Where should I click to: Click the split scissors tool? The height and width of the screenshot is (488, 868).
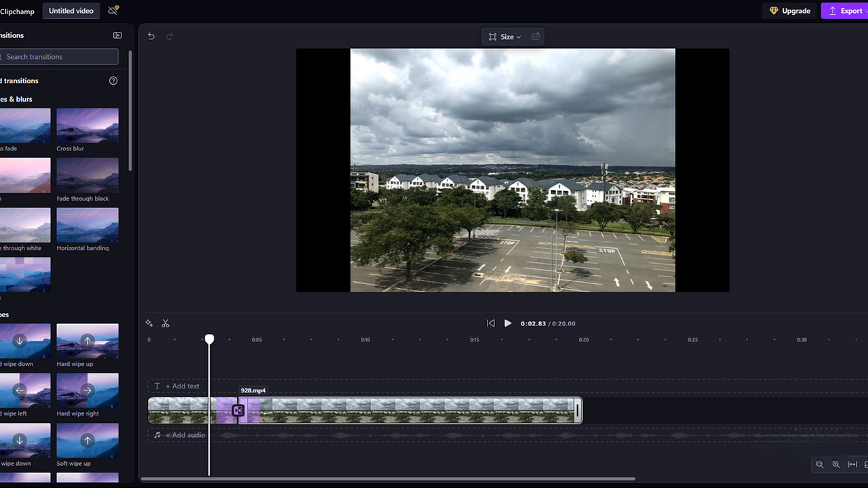[165, 323]
